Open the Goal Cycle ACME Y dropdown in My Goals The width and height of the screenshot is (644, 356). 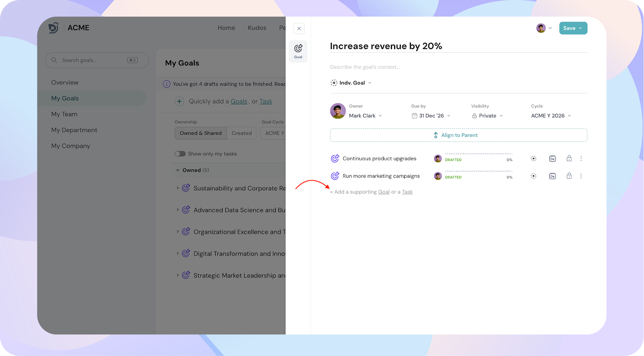pyautogui.click(x=273, y=133)
